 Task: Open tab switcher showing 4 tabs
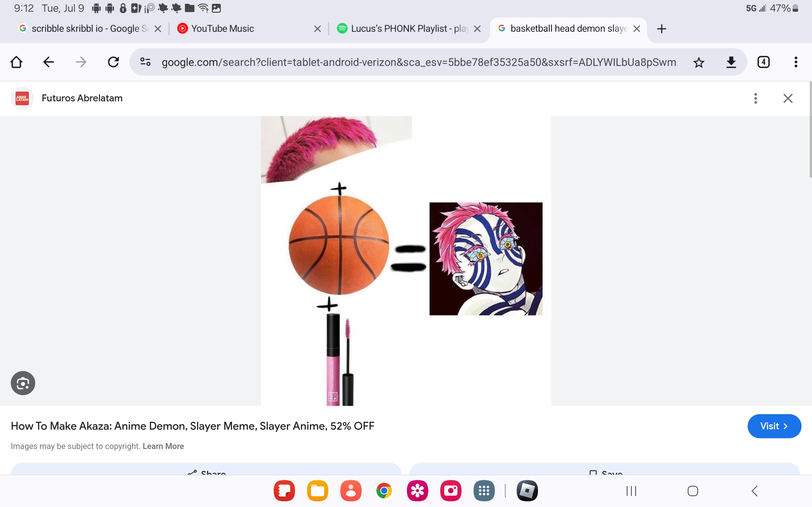[763, 62]
